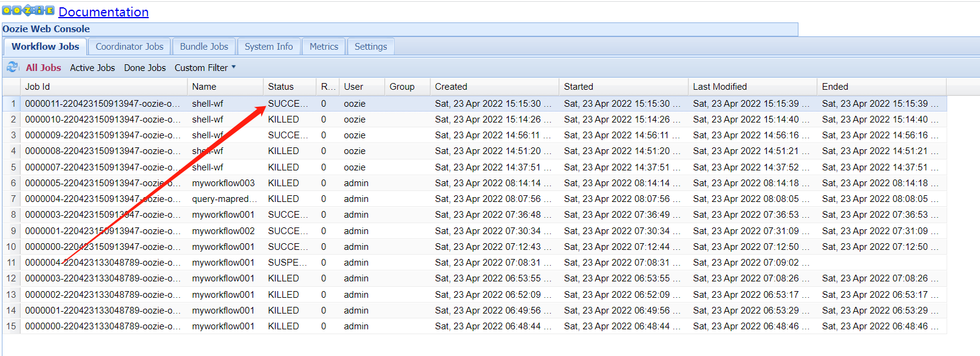Select job 0000007-220423150913947 row
980x356 pixels.
pyautogui.click(x=474, y=167)
